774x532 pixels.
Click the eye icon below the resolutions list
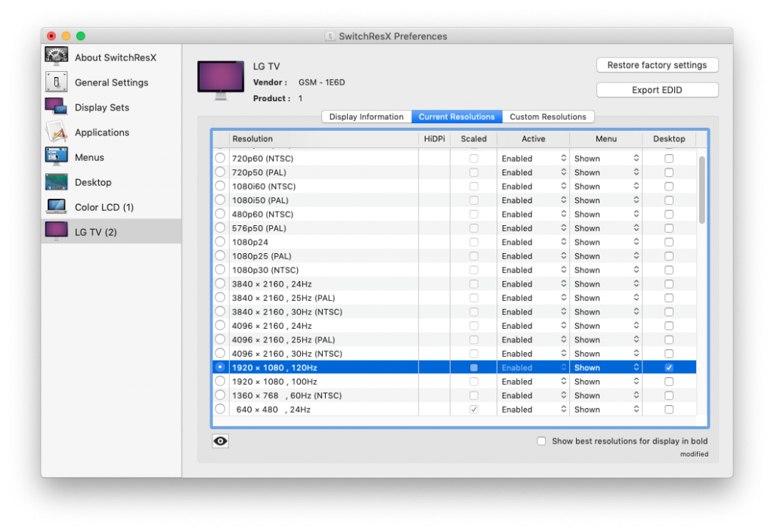[x=221, y=441]
